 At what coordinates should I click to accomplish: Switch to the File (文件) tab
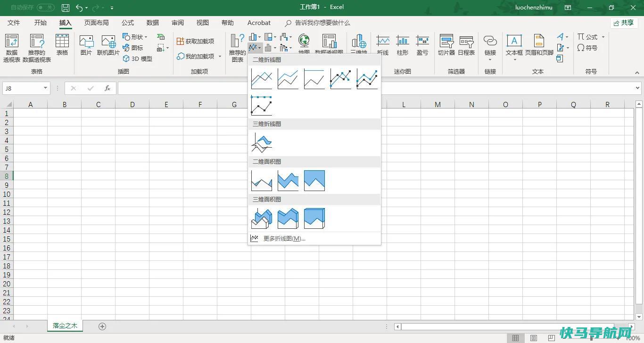pyautogui.click(x=14, y=23)
